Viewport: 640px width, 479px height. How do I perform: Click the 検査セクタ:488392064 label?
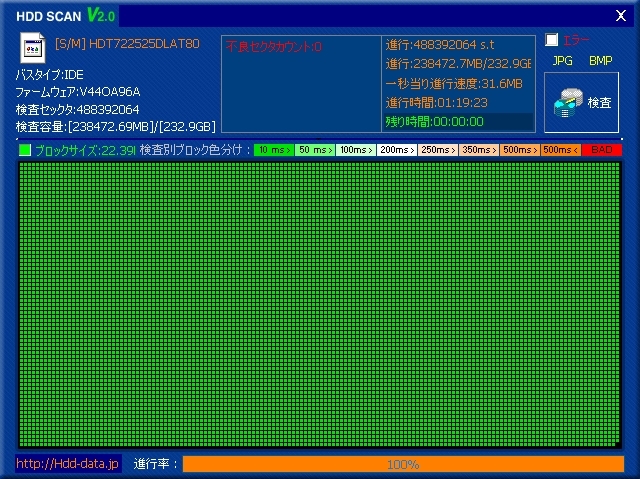77,109
